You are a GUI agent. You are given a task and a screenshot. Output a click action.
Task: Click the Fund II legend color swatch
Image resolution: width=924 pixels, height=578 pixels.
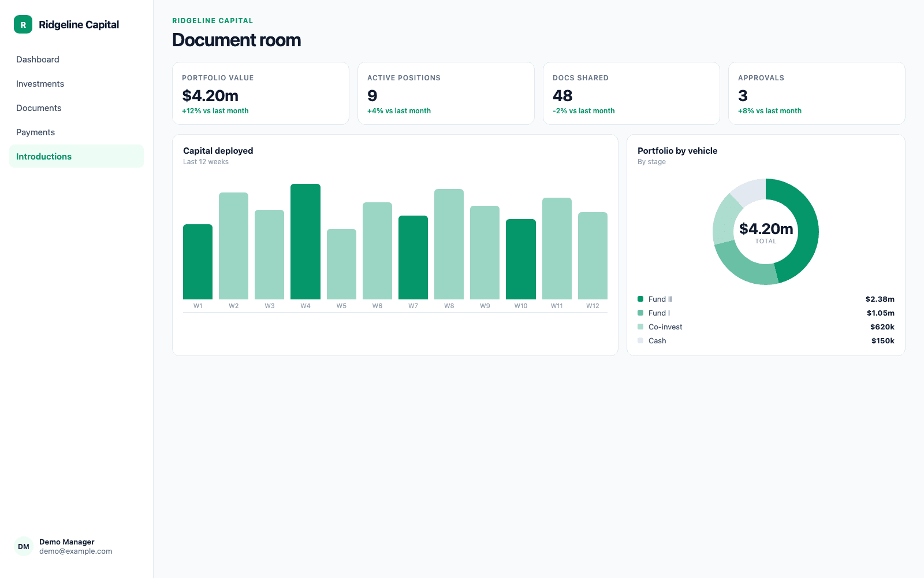[x=640, y=299]
